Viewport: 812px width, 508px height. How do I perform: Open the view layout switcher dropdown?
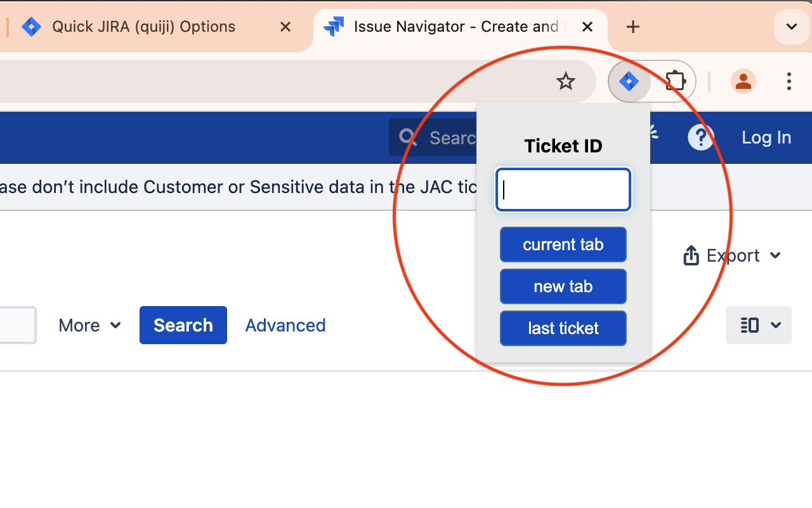click(759, 325)
